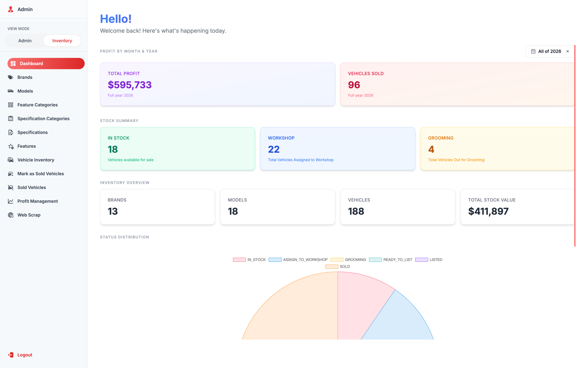588x368 pixels.
Task: Click the Brands tag icon
Action: coord(10,77)
